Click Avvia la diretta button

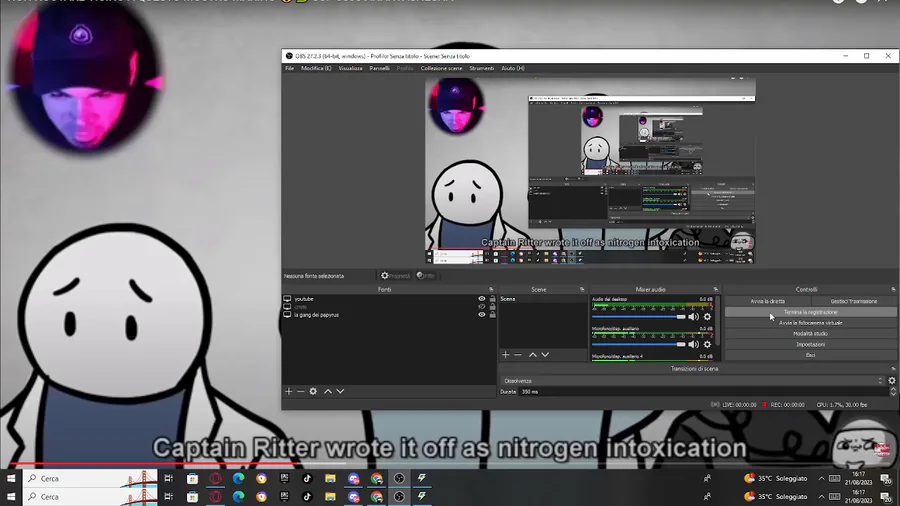(x=767, y=301)
